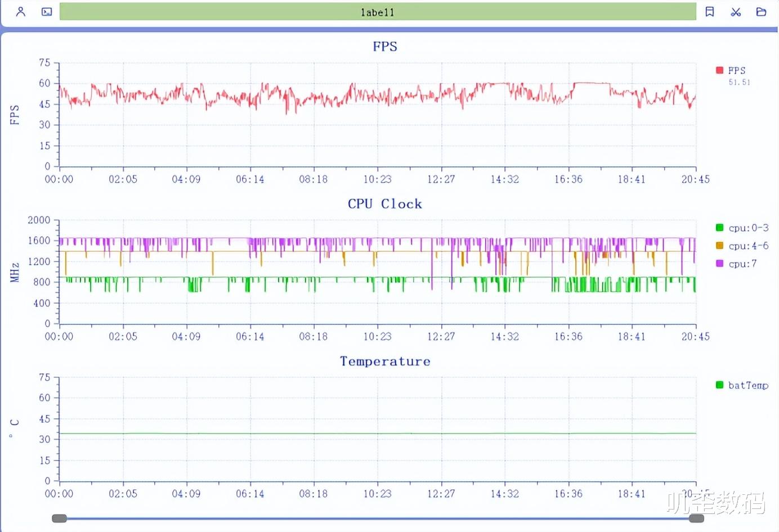Click the scissors cut icon

[x=736, y=11]
